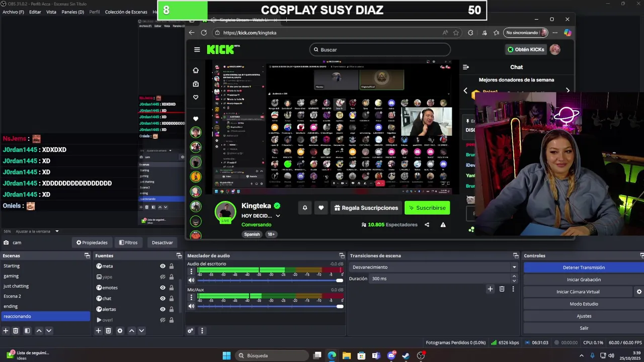
Task: Report stream warning triangle icon
Action: (443, 225)
